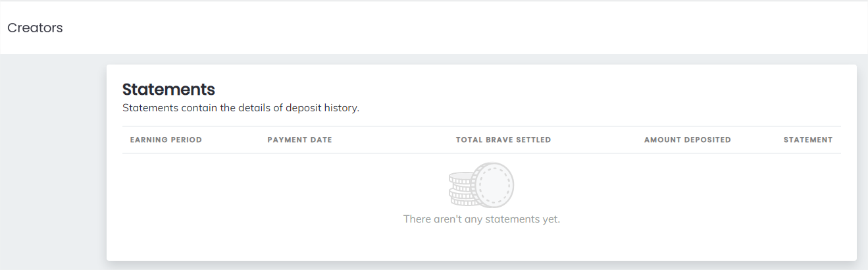
Task: Select the Total Brave Settled column header
Action: coord(503,140)
